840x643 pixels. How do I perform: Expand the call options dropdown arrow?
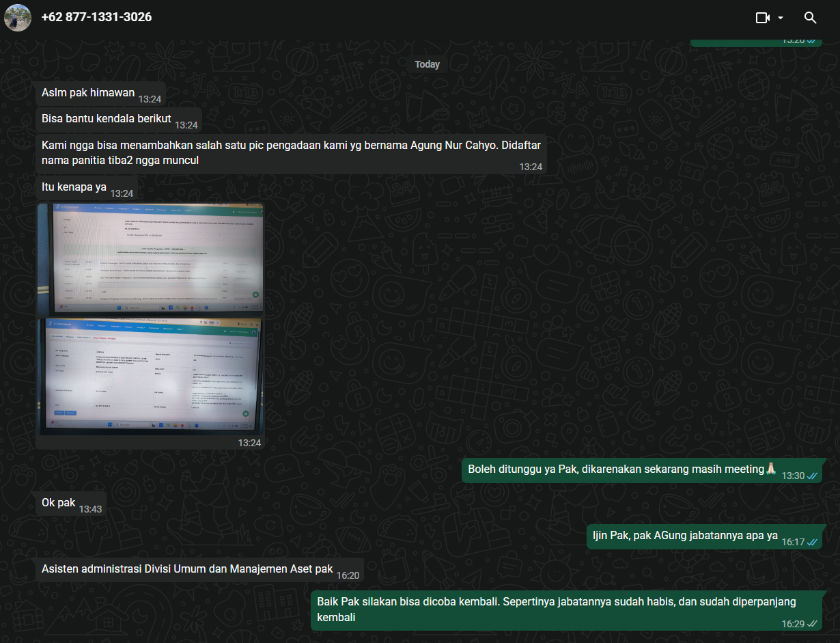click(x=781, y=18)
